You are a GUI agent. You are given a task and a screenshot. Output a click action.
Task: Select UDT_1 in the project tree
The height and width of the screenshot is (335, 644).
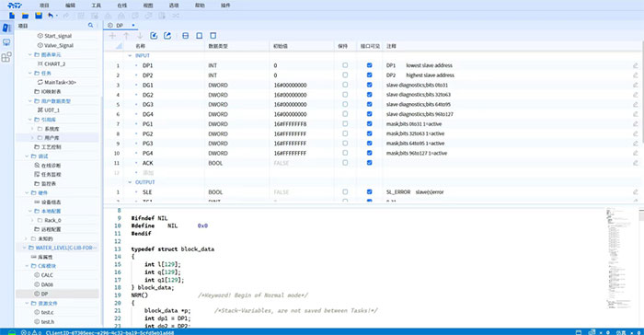point(52,110)
